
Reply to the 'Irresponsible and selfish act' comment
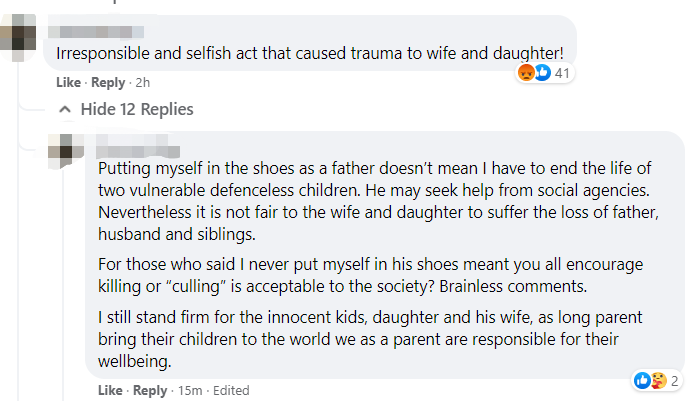click(109, 82)
